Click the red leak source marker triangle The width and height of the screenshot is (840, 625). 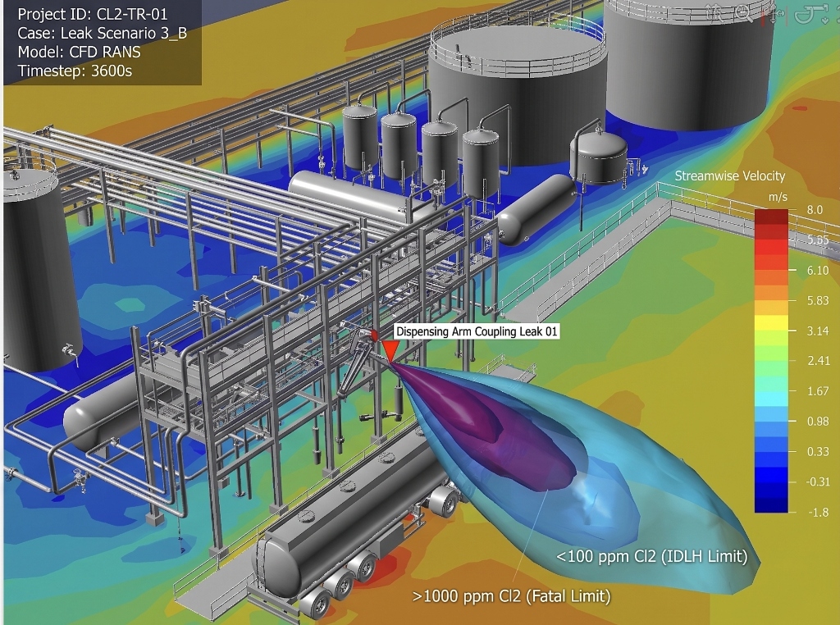(x=390, y=351)
